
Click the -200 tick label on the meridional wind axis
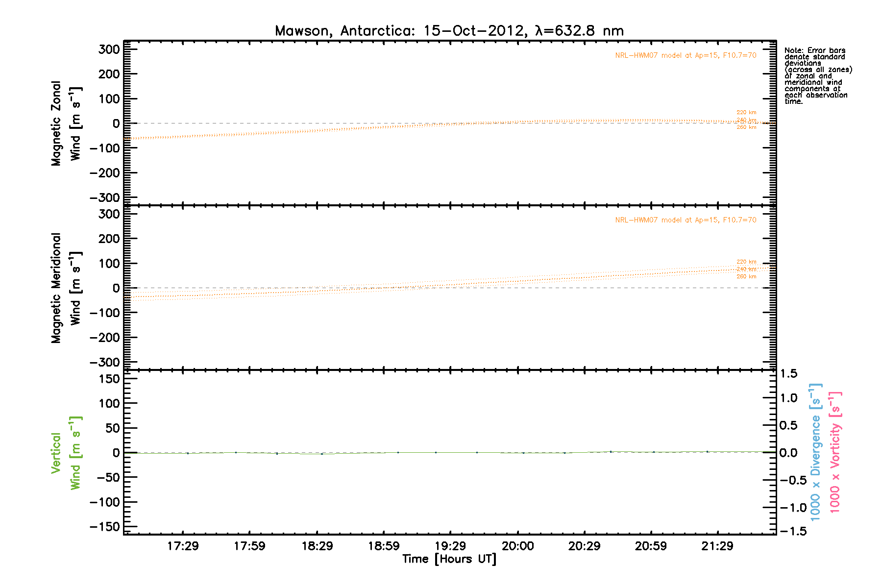click(104, 338)
